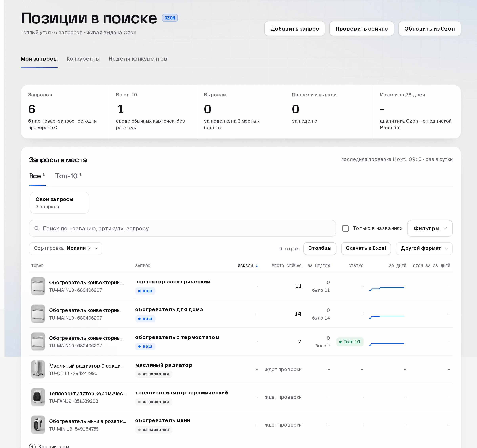Focus the search by name, article, query field
Screen dimensions: 477x448
pos(182,228)
